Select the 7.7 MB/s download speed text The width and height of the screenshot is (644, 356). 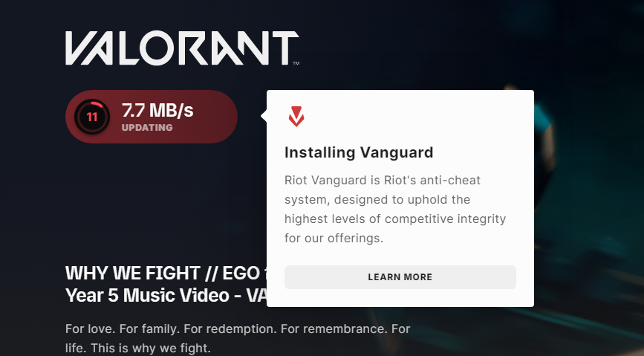point(157,110)
